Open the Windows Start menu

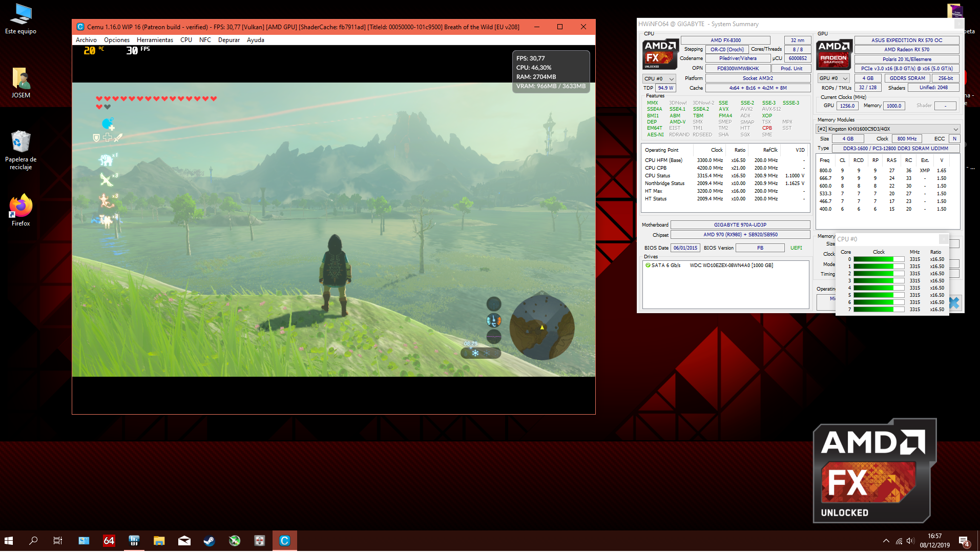pyautogui.click(x=9, y=541)
